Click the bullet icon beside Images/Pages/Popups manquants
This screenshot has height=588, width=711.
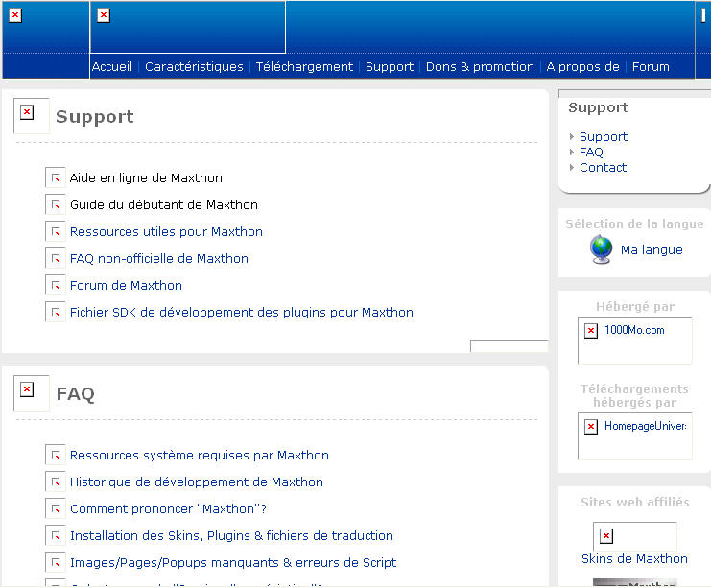[56, 562]
